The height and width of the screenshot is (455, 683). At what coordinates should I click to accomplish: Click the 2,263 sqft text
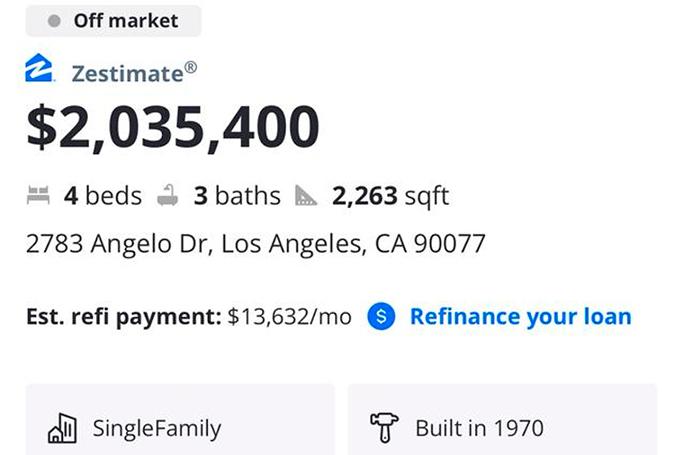click(x=390, y=195)
